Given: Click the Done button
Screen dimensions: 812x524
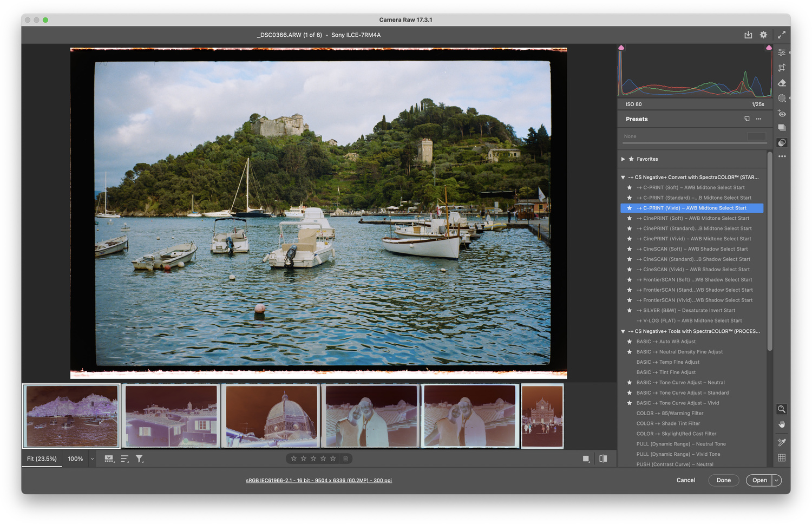Looking at the screenshot, I should point(724,480).
